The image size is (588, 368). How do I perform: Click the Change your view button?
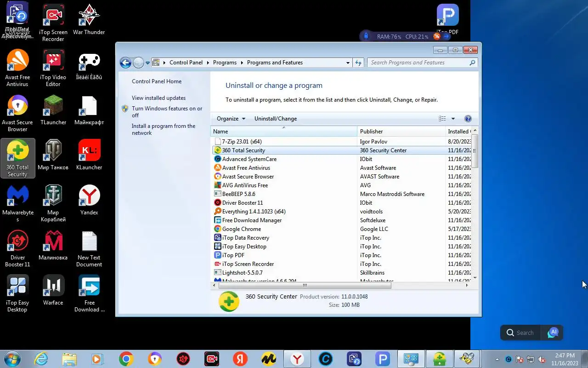442,119
